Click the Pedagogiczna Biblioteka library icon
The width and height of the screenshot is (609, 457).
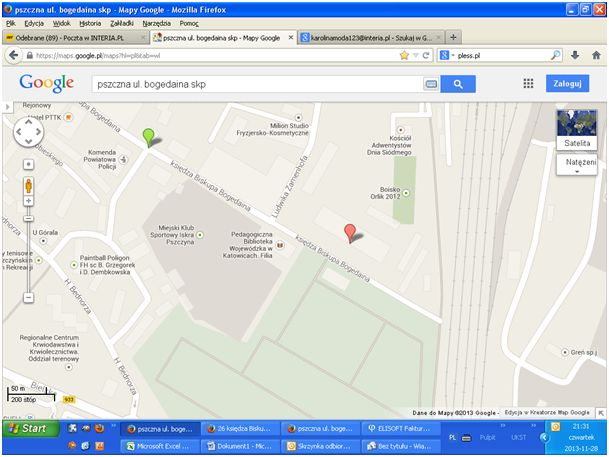coord(280,245)
